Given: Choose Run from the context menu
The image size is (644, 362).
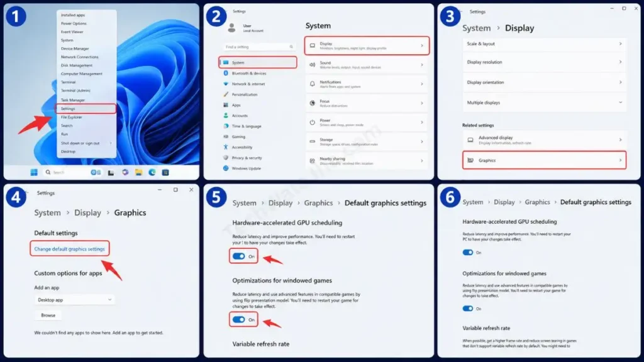Looking at the screenshot, I should 65,134.
